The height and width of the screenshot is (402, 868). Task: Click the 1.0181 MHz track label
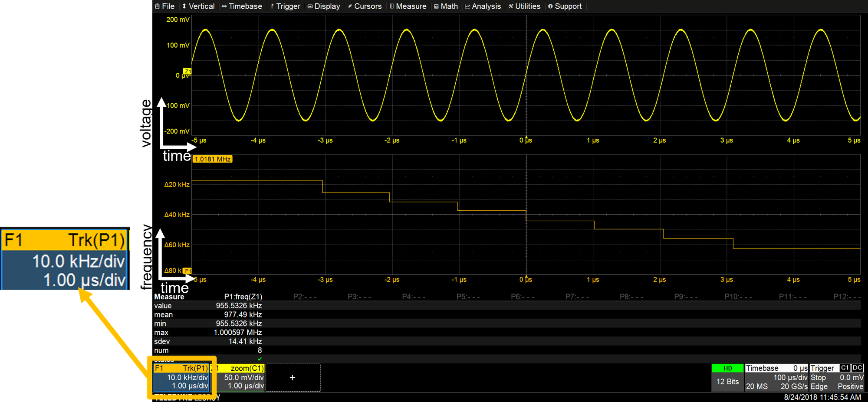(x=213, y=159)
